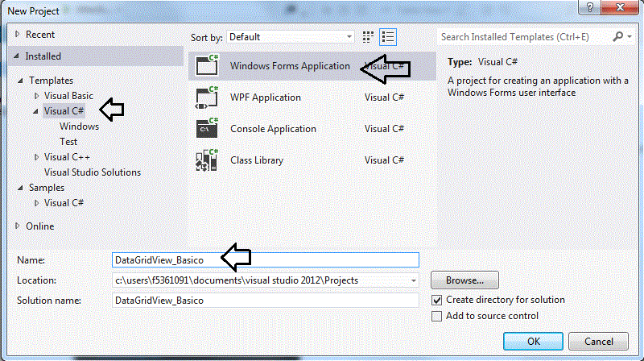The width and height of the screenshot is (644, 361).
Task: Open the dialog help question mark
Action: pos(590,7)
